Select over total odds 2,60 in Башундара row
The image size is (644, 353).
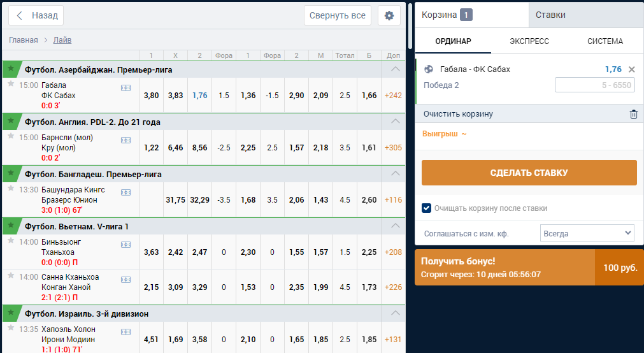[369, 199]
